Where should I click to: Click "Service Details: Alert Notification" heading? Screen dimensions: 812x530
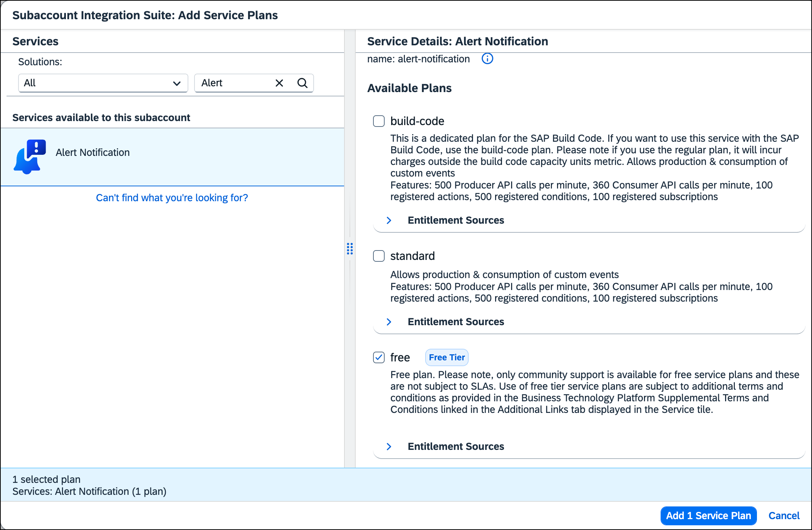click(457, 41)
